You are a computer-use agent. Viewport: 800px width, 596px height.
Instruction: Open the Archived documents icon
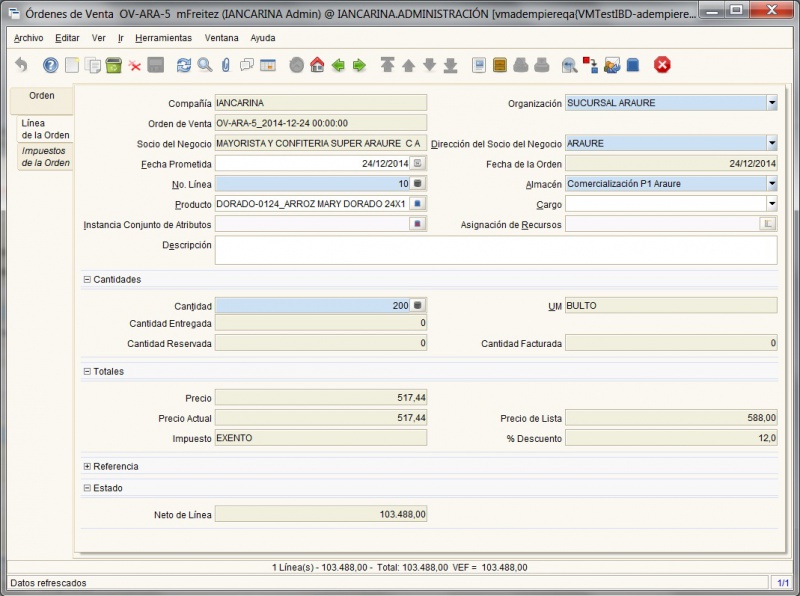click(x=500, y=65)
